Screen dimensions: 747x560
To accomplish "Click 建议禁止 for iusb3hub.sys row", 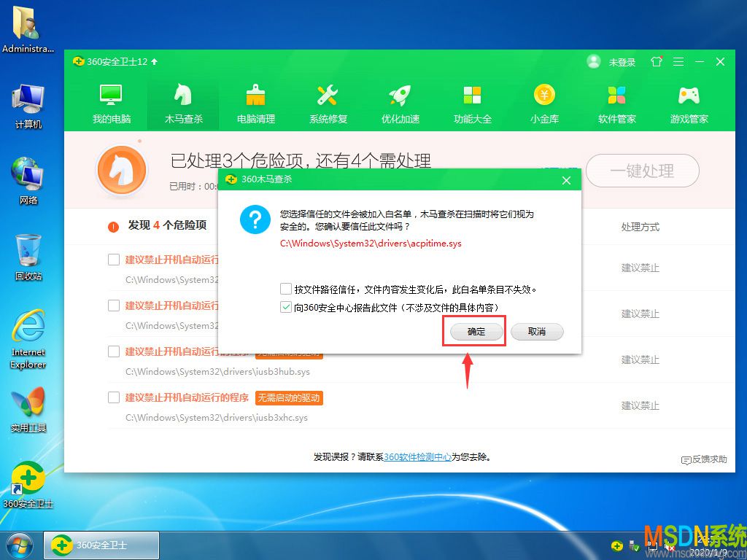I will (640, 360).
